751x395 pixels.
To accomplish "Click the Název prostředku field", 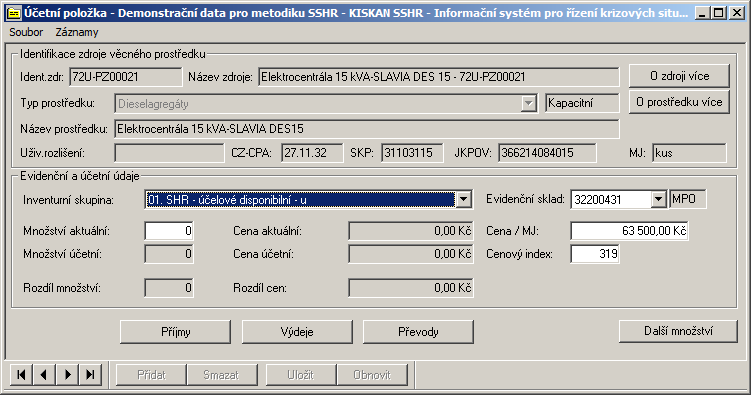I will coord(367,129).
